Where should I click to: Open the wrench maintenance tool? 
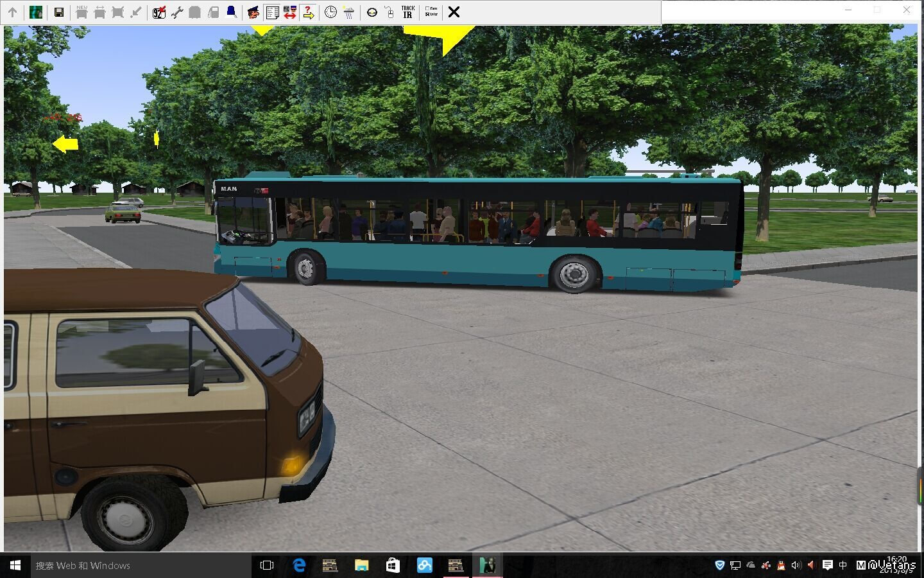(177, 12)
